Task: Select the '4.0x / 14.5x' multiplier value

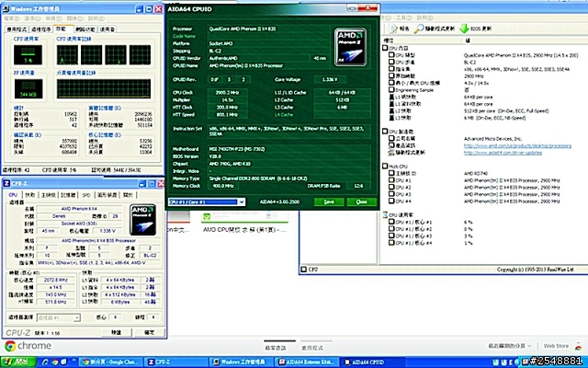Action: click(477, 83)
